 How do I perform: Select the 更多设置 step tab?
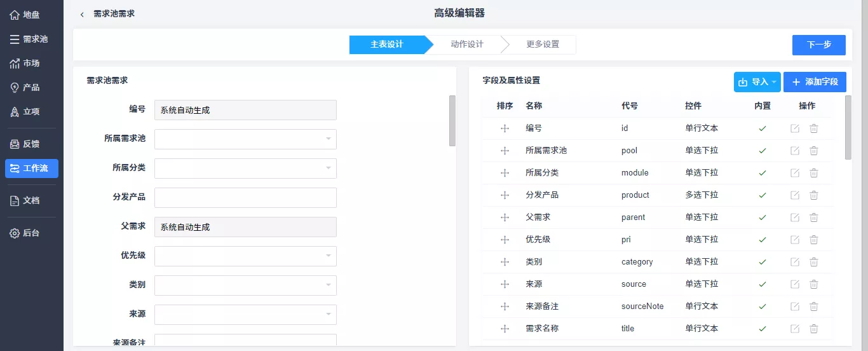coord(543,45)
